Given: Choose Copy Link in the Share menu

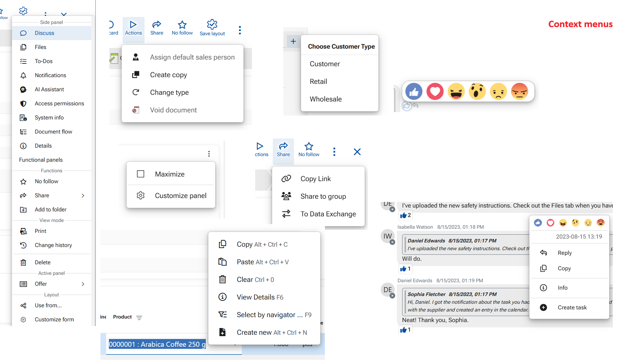Looking at the screenshot, I should (318, 179).
